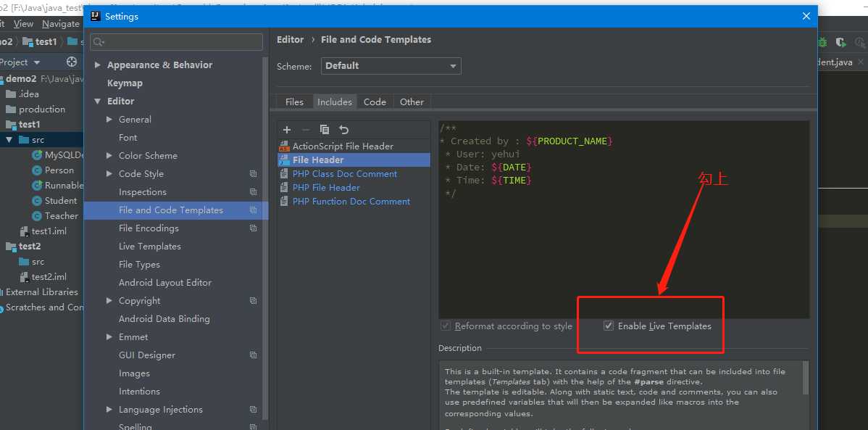Select test2.iml in project tree
The width and height of the screenshot is (868, 430).
tap(43, 276)
